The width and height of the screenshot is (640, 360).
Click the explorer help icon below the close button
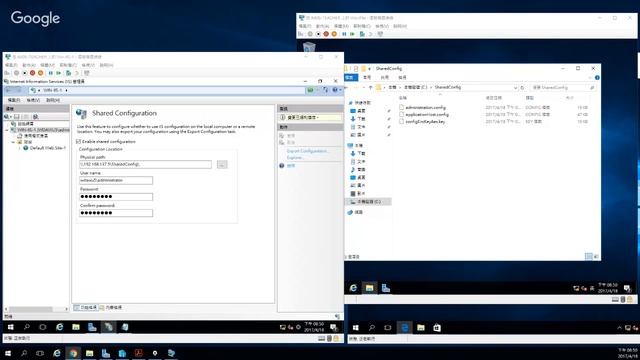click(x=597, y=78)
